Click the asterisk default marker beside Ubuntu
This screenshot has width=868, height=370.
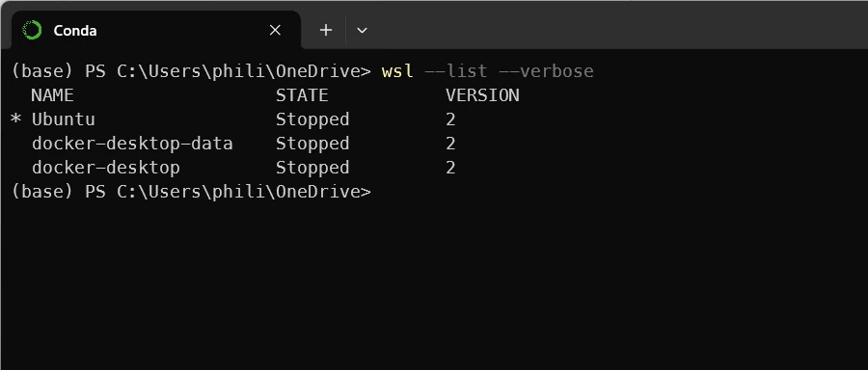click(x=15, y=119)
